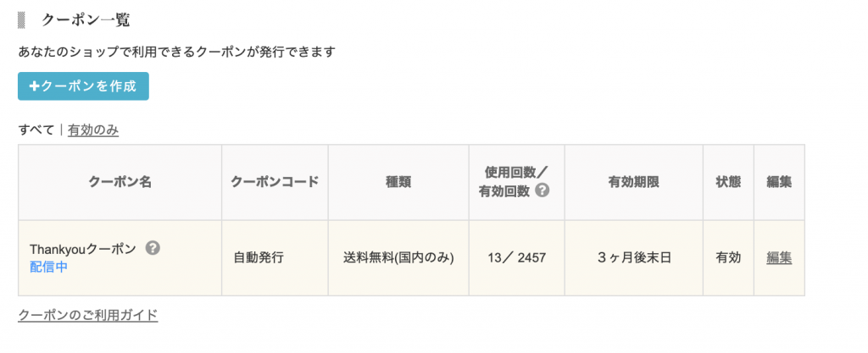The width and height of the screenshot is (868, 353).
Task: Click the 状態 column header
Action: [728, 182]
